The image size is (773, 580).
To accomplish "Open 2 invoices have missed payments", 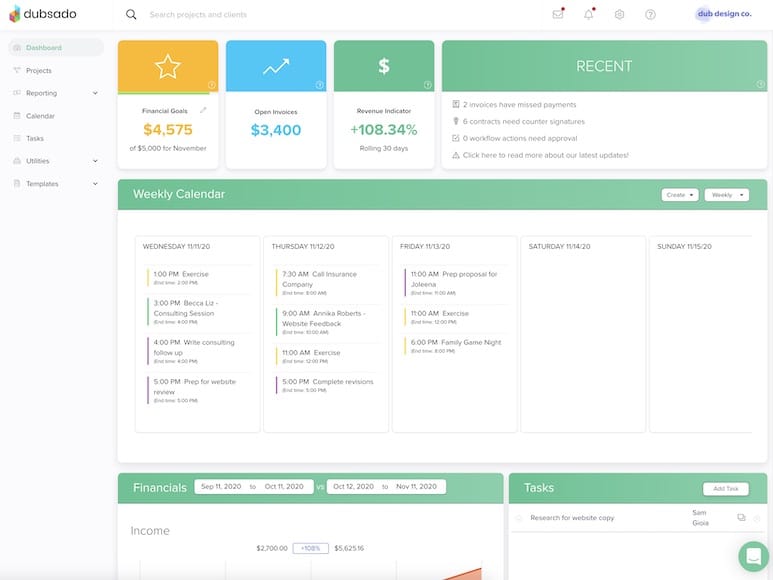I will (x=519, y=104).
